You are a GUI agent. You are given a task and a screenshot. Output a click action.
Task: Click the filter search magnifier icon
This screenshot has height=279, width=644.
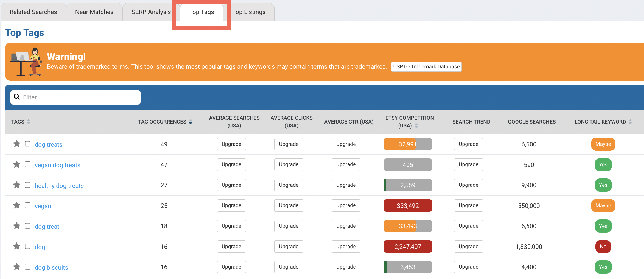(17, 97)
